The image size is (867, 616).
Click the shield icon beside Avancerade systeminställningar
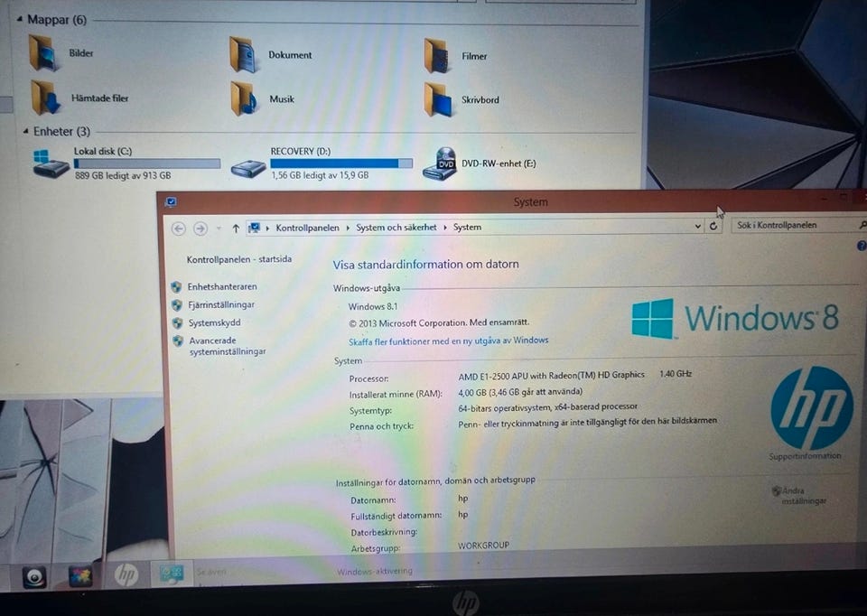pyautogui.click(x=178, y=341)
